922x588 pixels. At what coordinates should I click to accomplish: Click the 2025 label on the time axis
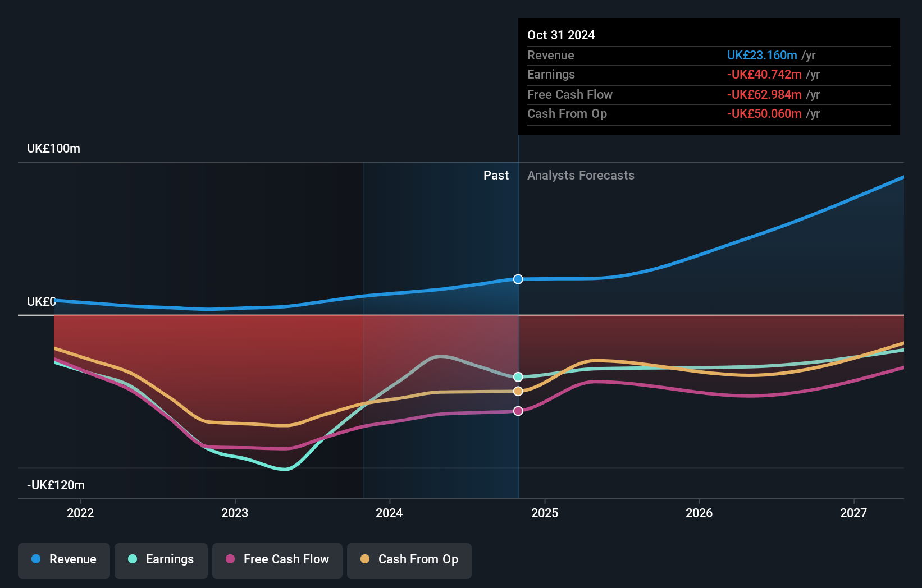point(545,513)
